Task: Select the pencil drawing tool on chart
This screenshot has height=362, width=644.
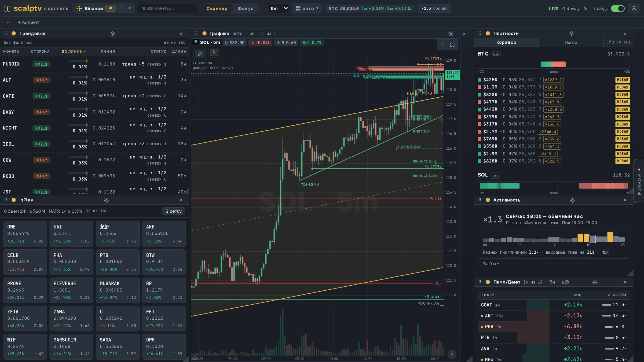Action: pyautogui.click(x=200, y=53)
